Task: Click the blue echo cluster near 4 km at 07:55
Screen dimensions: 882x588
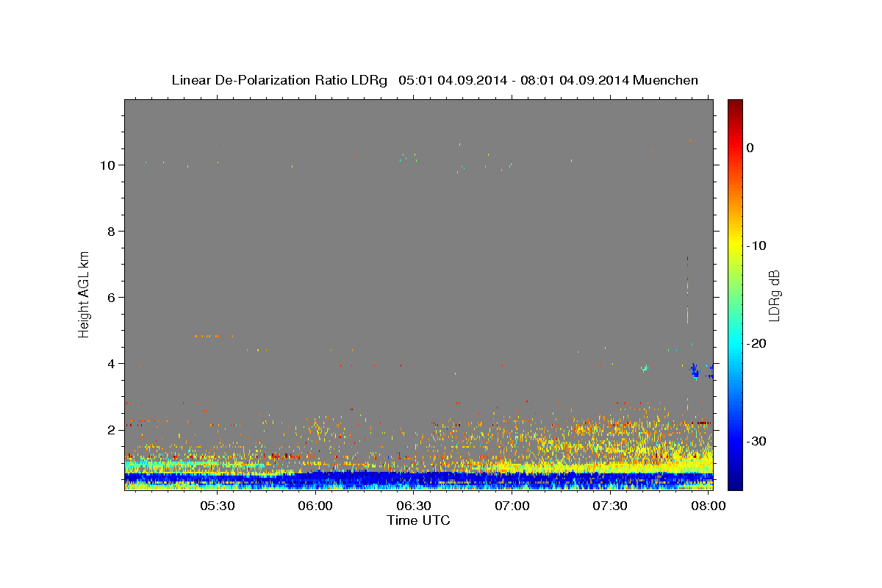Action: pos(695,370)
